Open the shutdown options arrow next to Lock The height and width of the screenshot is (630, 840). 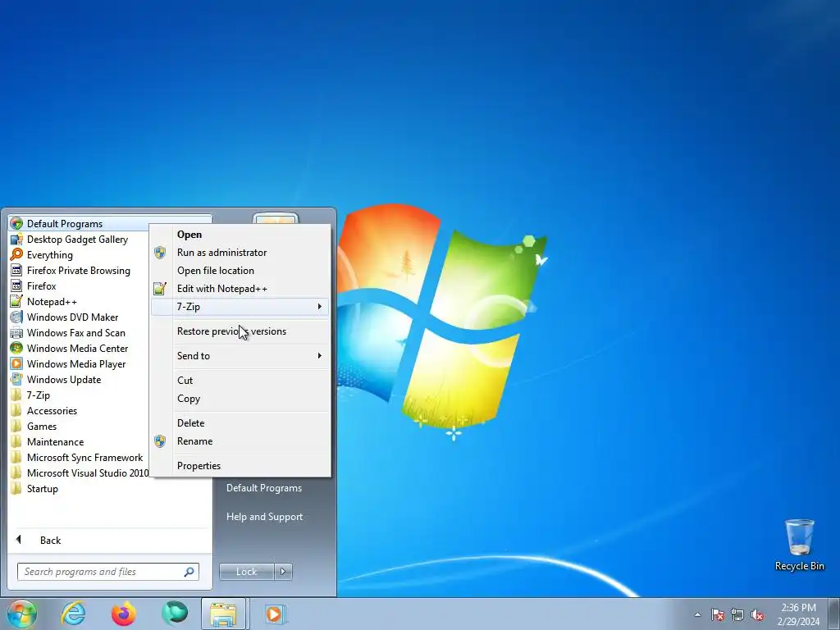283,572
